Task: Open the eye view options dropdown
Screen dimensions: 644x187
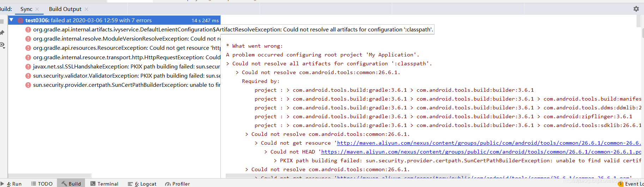Action: (2, 45)
